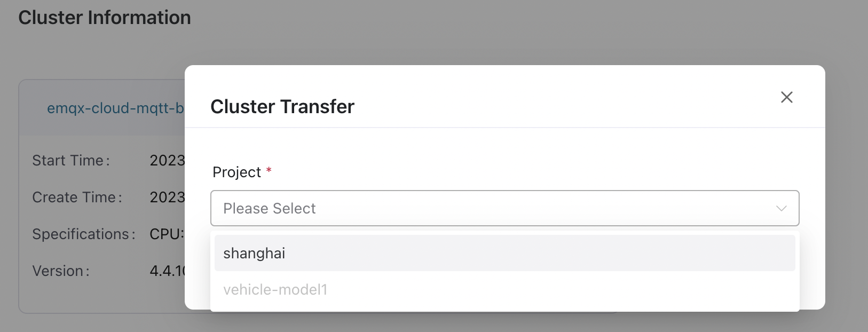This screenshot has width=868, height=332.
Task: Click the Project field label
Action: coord(236,172)
